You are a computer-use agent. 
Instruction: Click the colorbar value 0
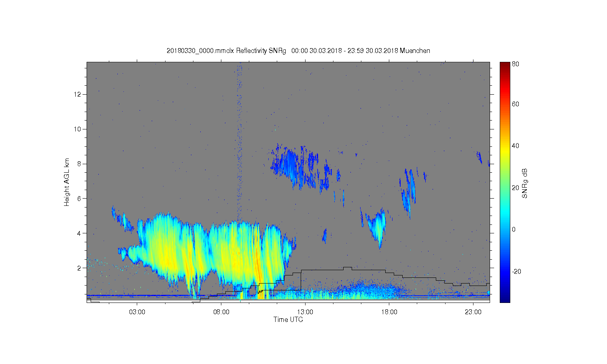514,229
